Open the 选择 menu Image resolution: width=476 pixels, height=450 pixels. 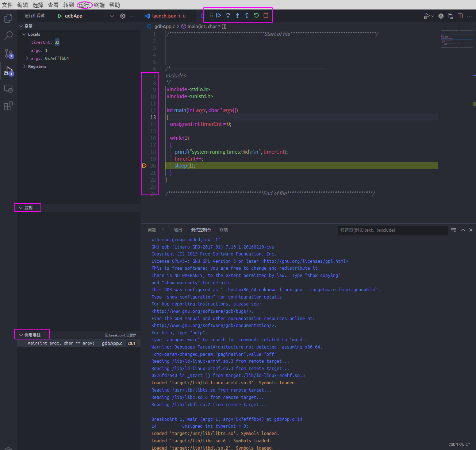38,5
